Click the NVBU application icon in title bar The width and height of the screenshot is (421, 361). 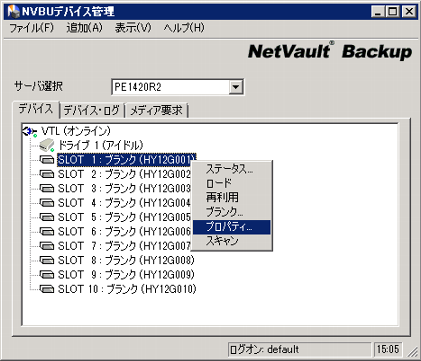pyautogui.click(x=13, y=12)
